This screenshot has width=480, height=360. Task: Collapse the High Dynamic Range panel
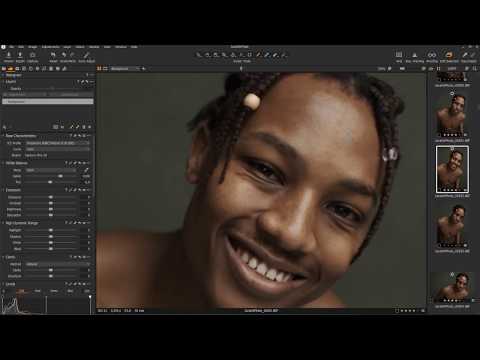[3, 223]
